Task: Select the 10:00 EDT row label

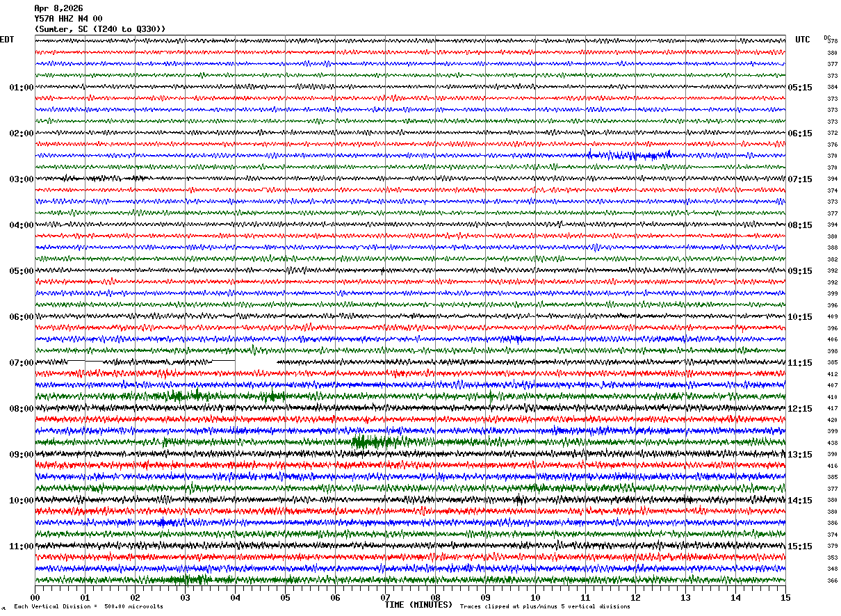Action: [22, 501]
